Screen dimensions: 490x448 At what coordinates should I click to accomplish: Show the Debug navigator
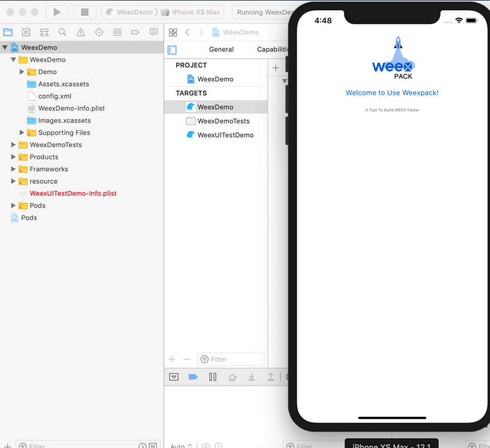(x=118, y=32)
